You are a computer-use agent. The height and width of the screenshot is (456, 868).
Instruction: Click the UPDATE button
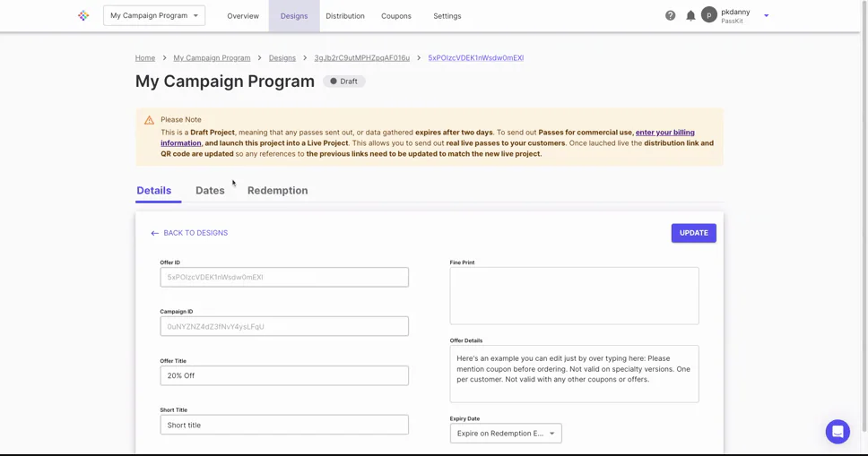tap(694, 233)
